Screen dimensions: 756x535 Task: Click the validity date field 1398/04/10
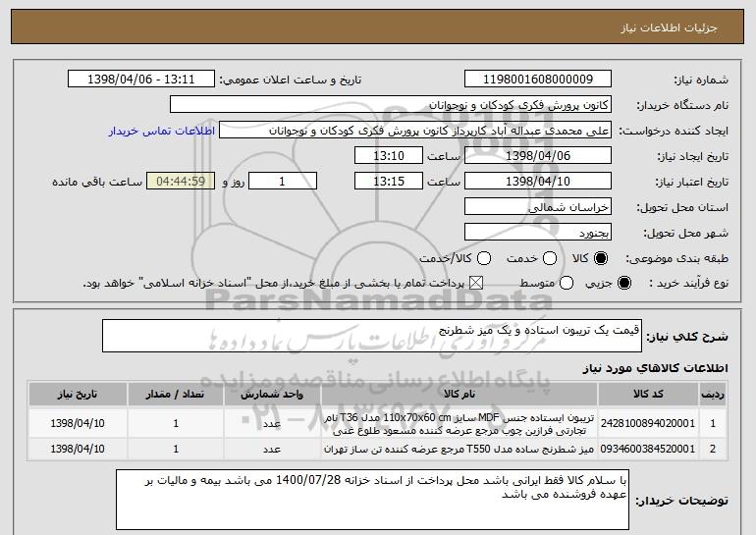point(538,182)
